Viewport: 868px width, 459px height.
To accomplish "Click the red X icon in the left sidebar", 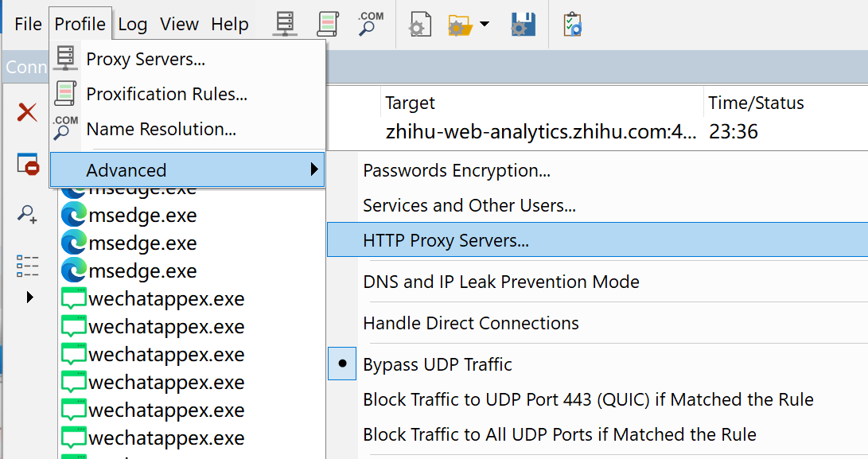I will pyautogui.click(x=28, y=112).
